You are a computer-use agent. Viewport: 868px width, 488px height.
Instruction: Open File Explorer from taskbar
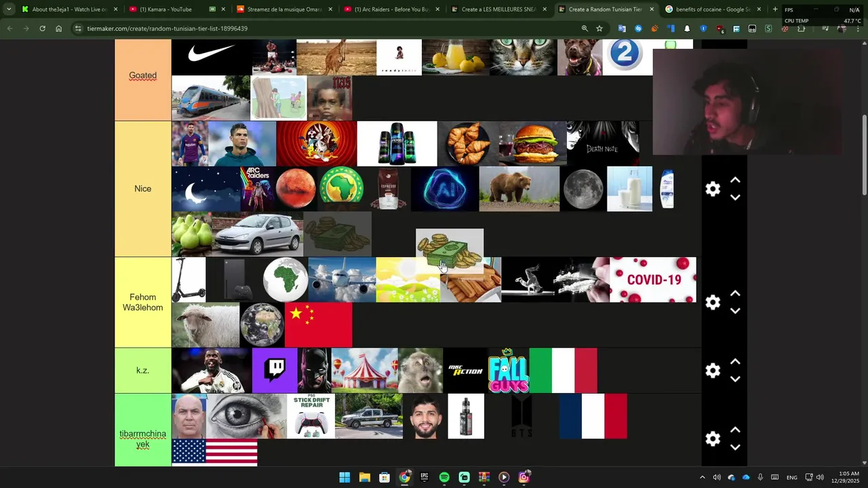(364, 477)
